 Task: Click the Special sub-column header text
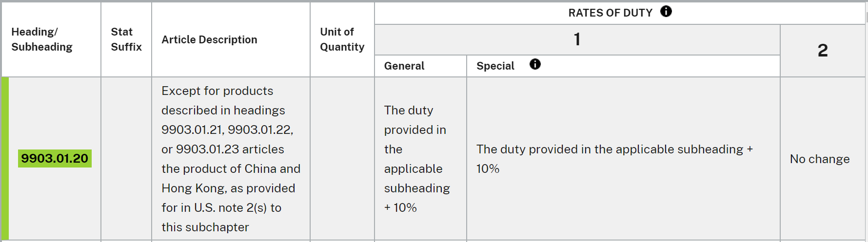pos(495,66)
